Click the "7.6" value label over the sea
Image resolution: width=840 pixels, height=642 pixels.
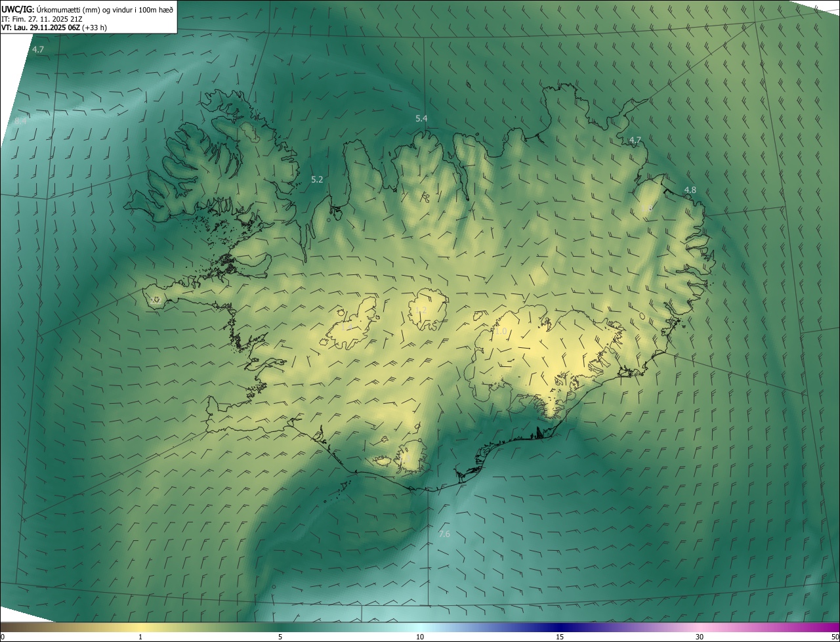[444, 534]
